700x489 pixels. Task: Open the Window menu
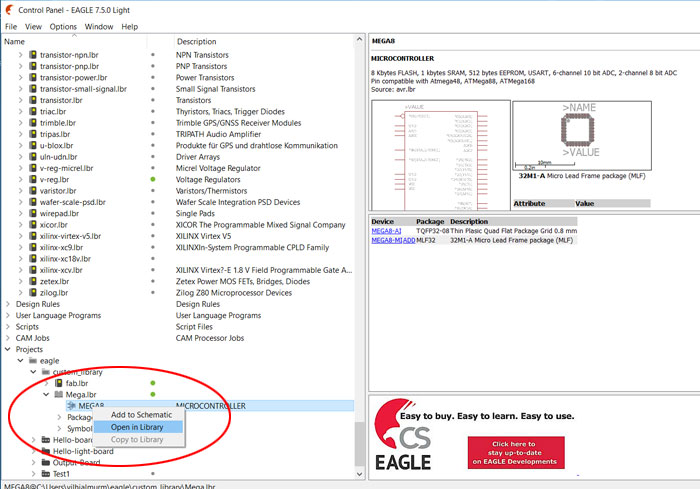[99, 26]
